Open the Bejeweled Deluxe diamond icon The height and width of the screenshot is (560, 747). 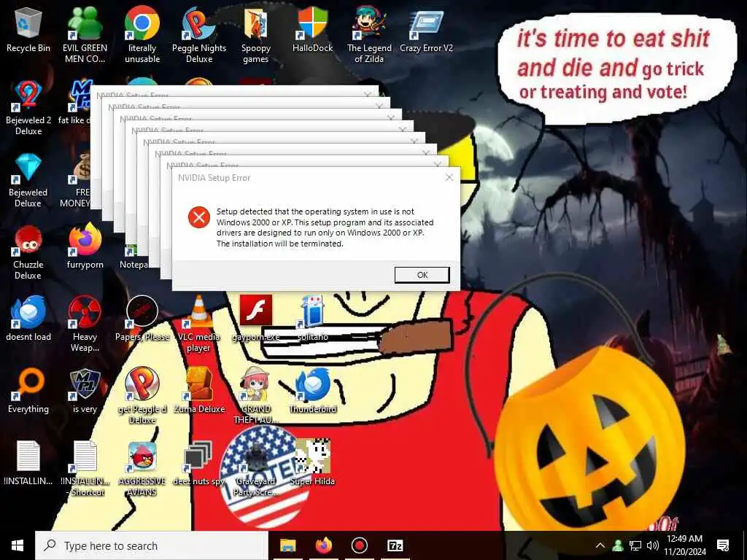pos(28,180)
